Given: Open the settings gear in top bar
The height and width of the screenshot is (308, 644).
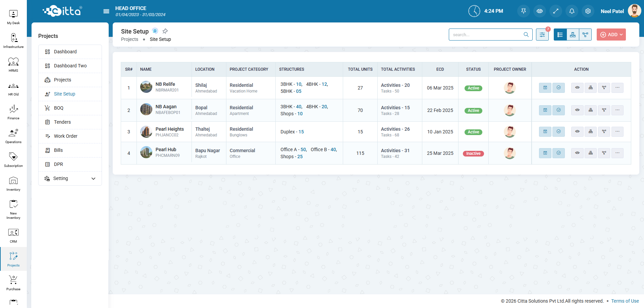Looking at the screenshot, I should (x=588, y=11).
